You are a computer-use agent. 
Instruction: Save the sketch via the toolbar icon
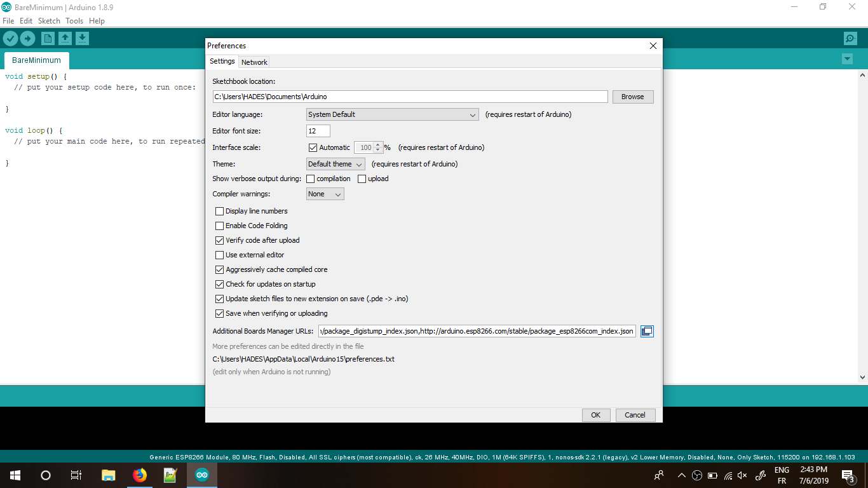pyautogui.click(x=82, y=38)
